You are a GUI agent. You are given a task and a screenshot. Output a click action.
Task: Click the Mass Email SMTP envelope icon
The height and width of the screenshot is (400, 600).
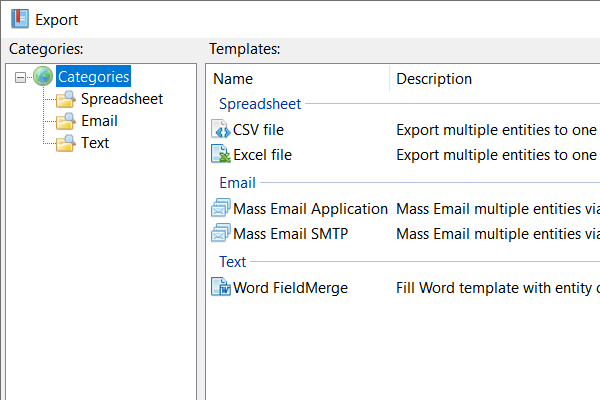[x=221, y=234]
